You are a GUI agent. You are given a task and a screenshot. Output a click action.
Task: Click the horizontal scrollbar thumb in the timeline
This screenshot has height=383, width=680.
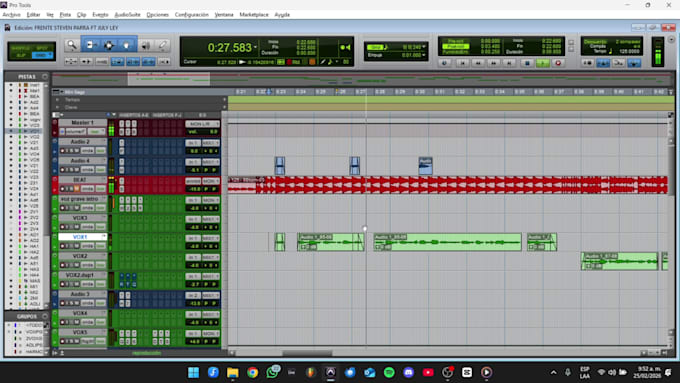[307, 353]
